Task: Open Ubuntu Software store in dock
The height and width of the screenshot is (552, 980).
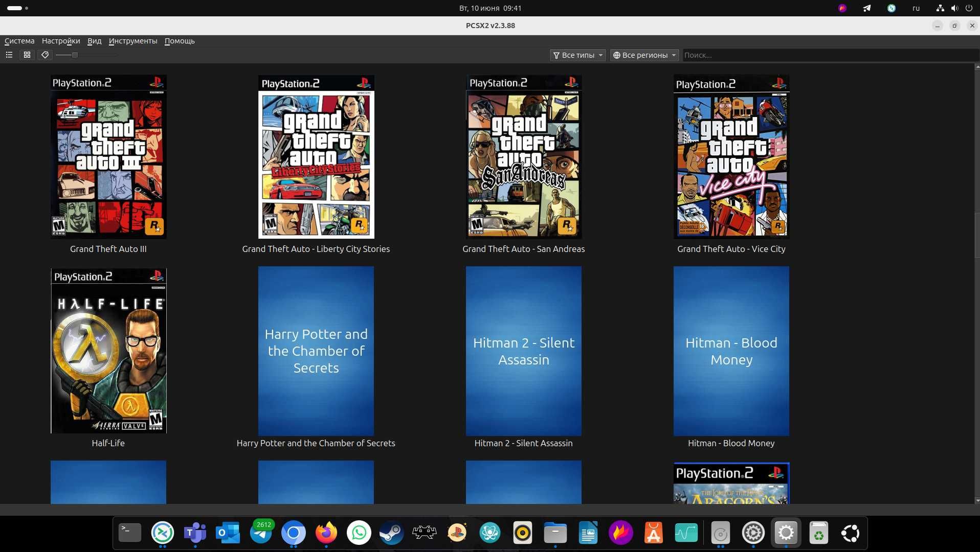Action: pos(654,533)
